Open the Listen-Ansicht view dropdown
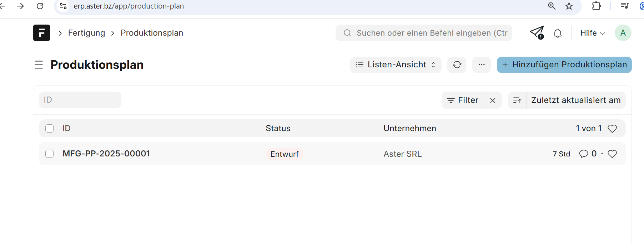Image resolution: width=644 pixels, height=243 pixels. pos(396,65)
